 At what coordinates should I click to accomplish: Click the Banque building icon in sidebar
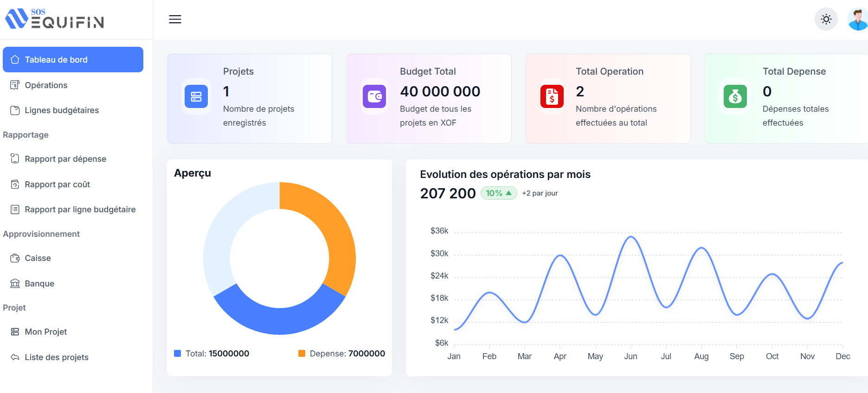[15, 283]
